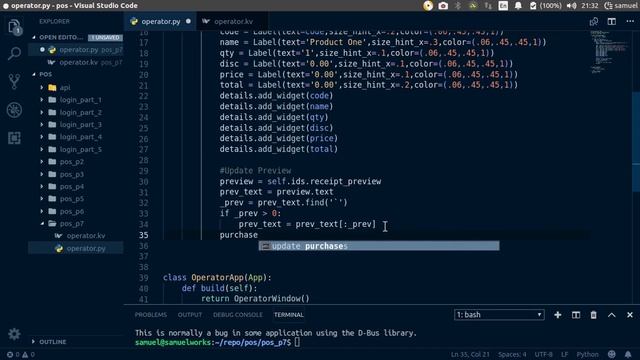
Task: Expand the pos_p5 folder
Action: tap(71, 199)
